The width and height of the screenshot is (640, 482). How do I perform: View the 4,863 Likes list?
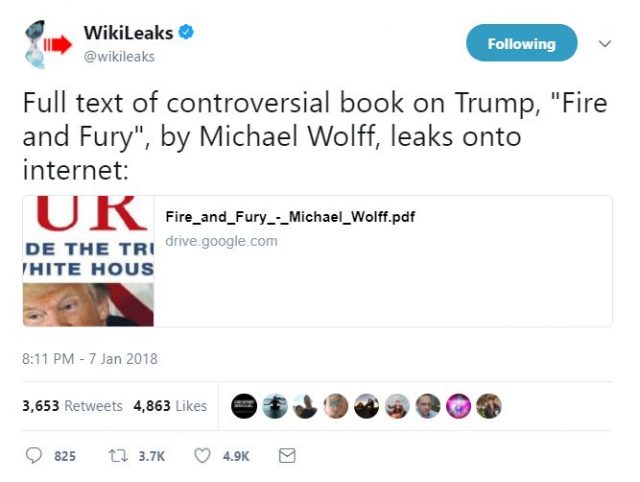pyautogui.click(x=170, y=406)
